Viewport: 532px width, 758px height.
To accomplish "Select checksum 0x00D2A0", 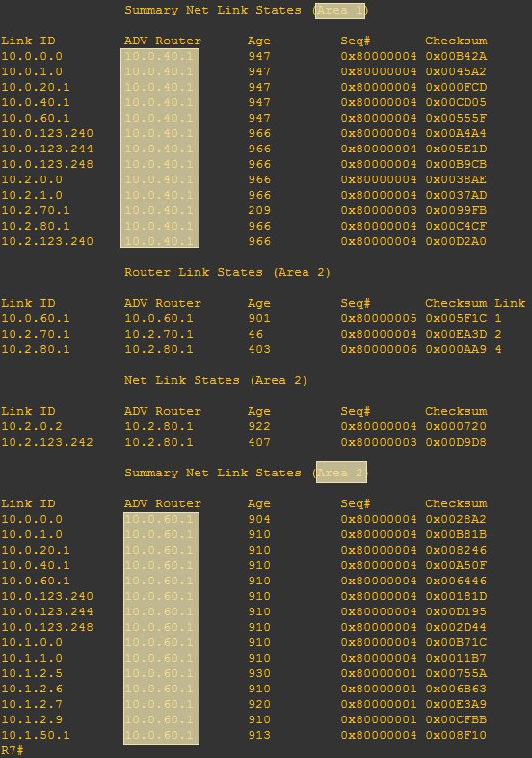I will [x=456, y=242].
